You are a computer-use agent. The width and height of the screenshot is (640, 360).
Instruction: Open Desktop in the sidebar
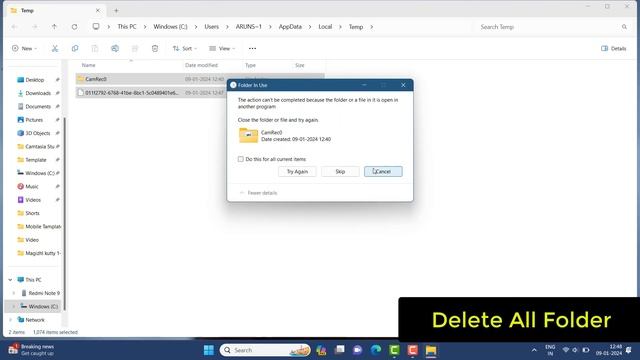[34, 80]
